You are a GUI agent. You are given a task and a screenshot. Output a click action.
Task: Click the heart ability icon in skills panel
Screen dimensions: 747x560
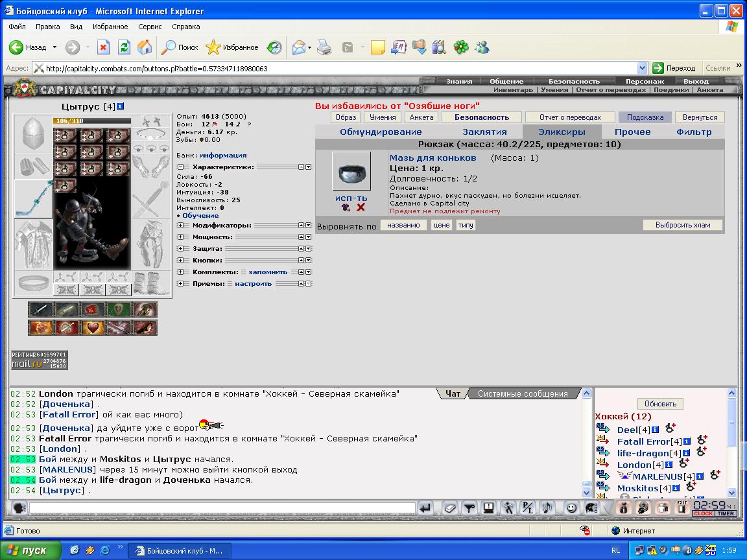point(93,327)
